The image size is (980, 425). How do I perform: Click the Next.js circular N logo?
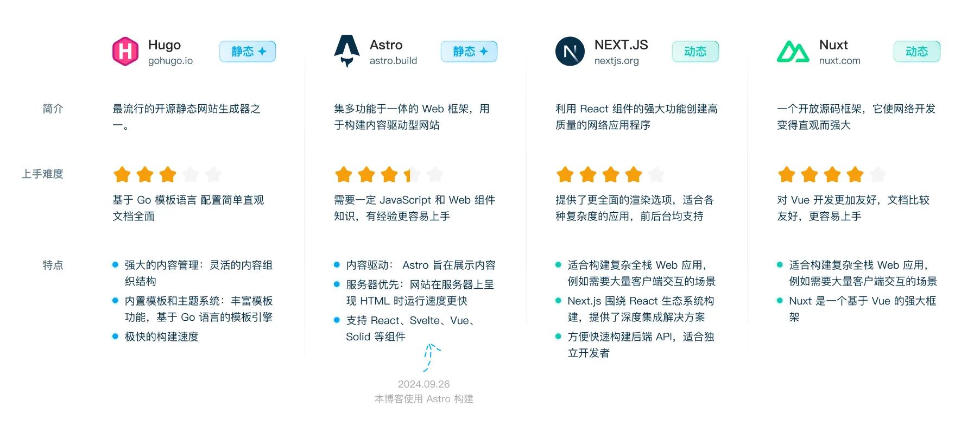tap(570, 52)
